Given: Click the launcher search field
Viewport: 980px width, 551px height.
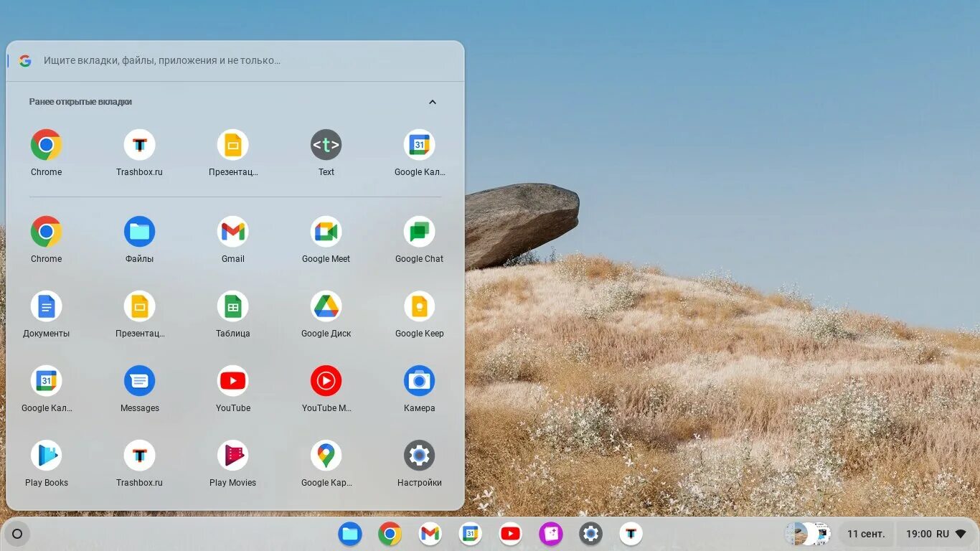Looking at the screenshot, I should [235, 61].
